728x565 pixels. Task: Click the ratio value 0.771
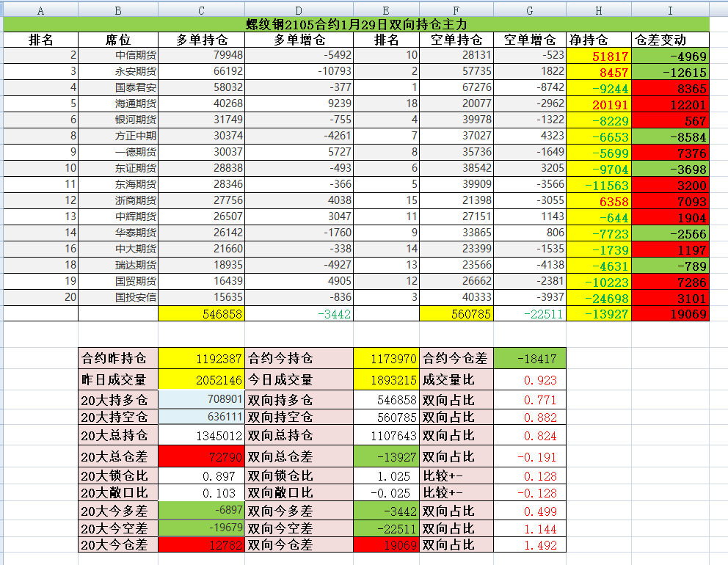530,400
